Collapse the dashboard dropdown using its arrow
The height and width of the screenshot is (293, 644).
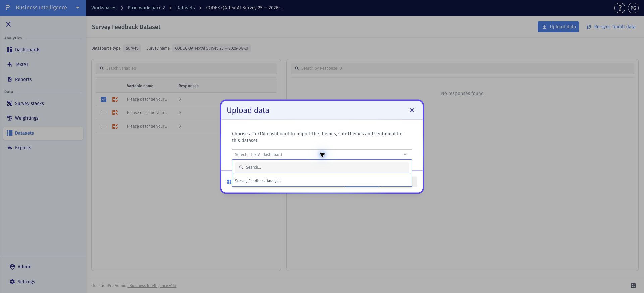pos(405,155)
